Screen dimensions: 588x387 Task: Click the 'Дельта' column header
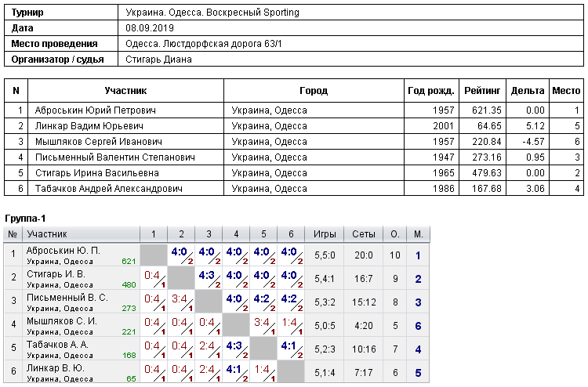[x=528, y=91]
